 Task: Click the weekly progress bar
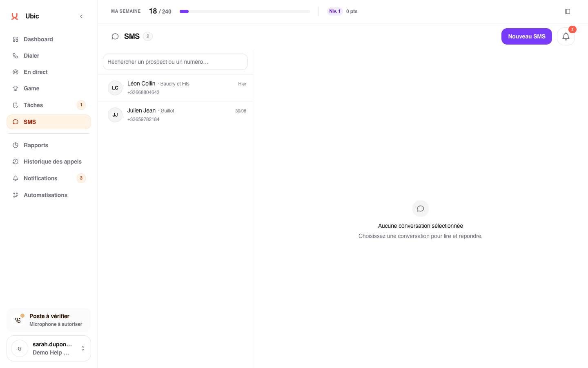(x=245, y=11)
